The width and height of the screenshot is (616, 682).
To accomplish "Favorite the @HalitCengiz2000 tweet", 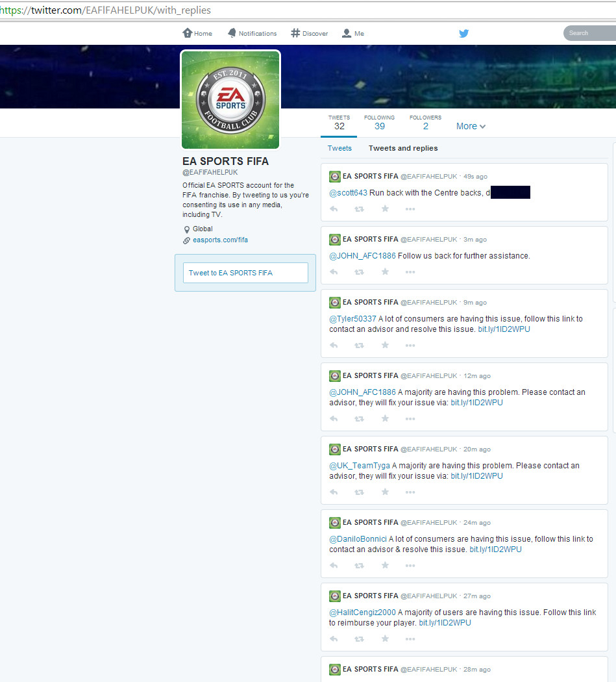I will 385,639.
